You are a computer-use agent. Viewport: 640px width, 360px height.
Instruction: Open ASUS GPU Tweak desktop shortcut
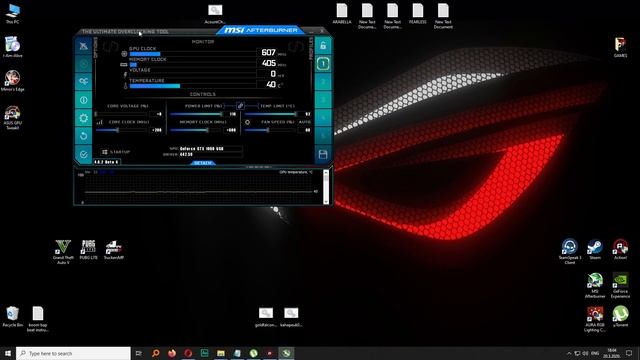[x=13, y=118]
